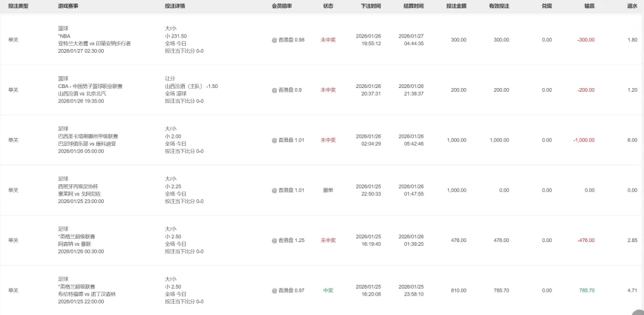The height and width of the screenshot is (315, 644).
Task: Sort by 下注时间 column header
Action: point(371,6)
